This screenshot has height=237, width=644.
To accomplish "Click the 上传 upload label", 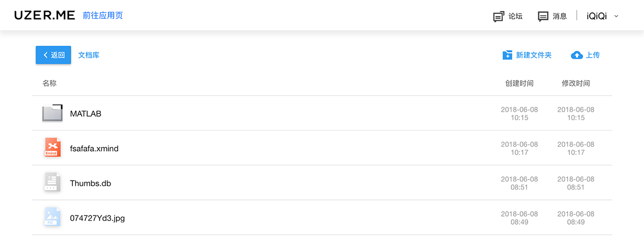I will (593, 55).
